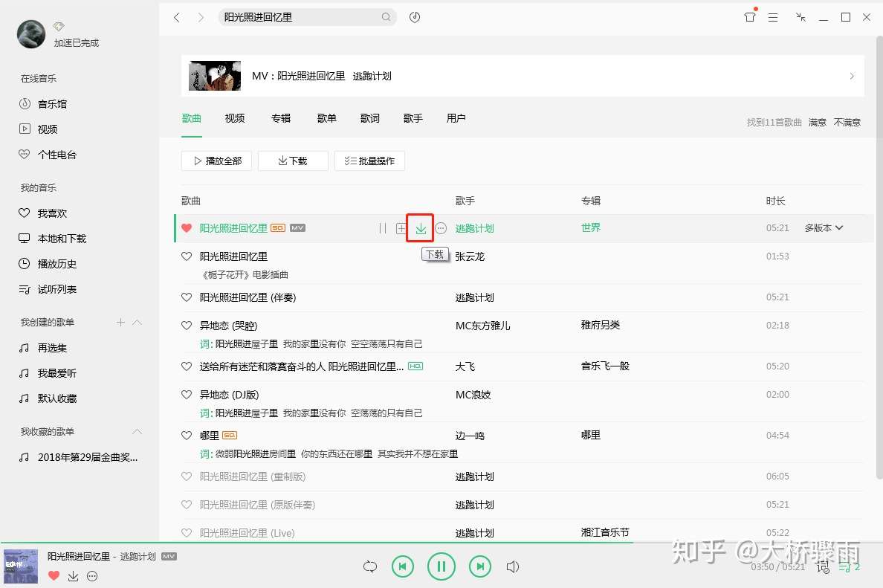Switch to the 歌单 tab
Screen dimensions: 883x588
[x=326, y=118]
